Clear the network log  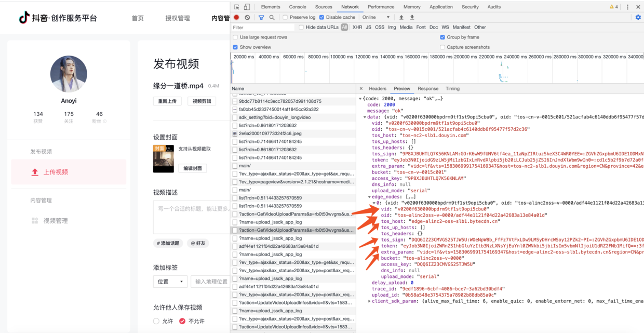click(247, 17)
